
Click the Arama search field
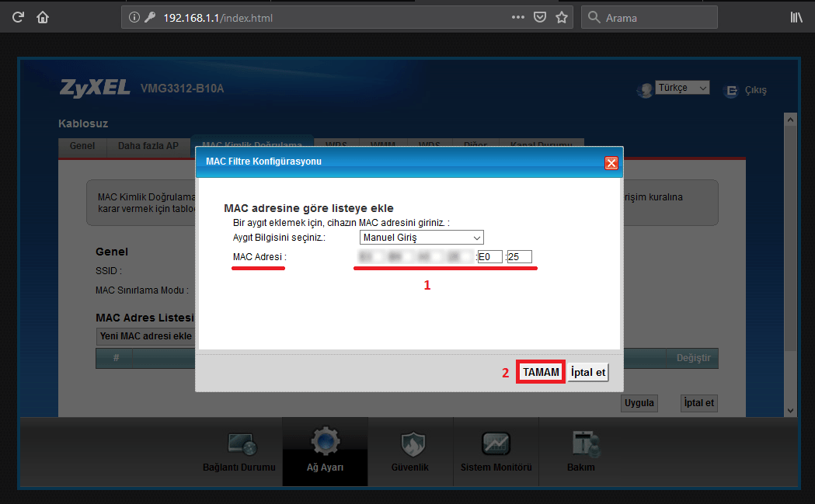650,18
